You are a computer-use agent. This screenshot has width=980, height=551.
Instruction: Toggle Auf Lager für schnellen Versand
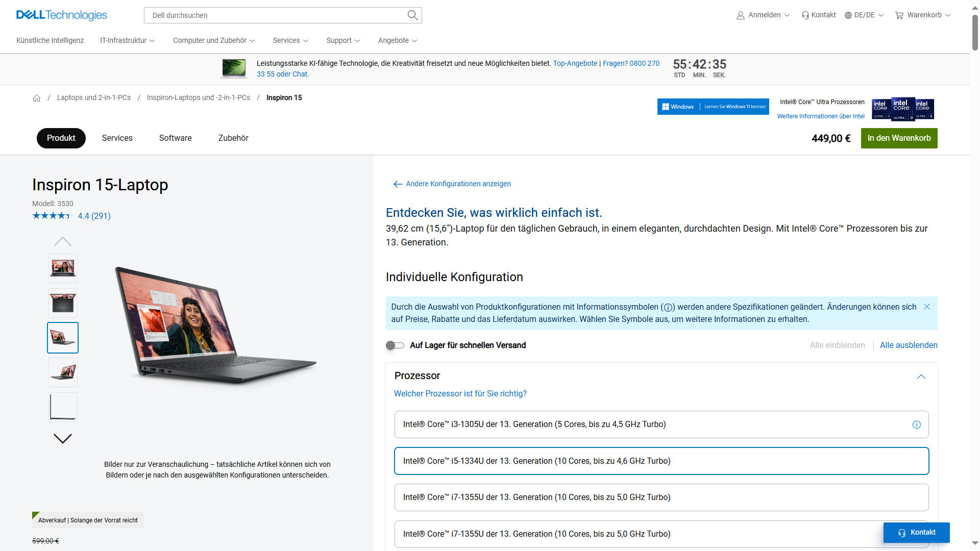395,345
